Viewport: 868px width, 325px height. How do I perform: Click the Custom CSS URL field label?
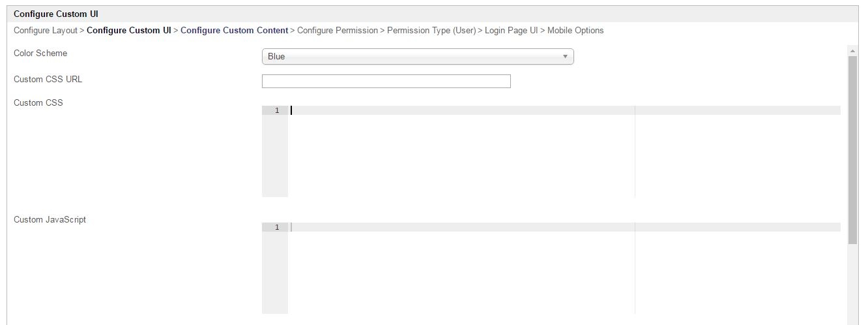pos(48,80)
